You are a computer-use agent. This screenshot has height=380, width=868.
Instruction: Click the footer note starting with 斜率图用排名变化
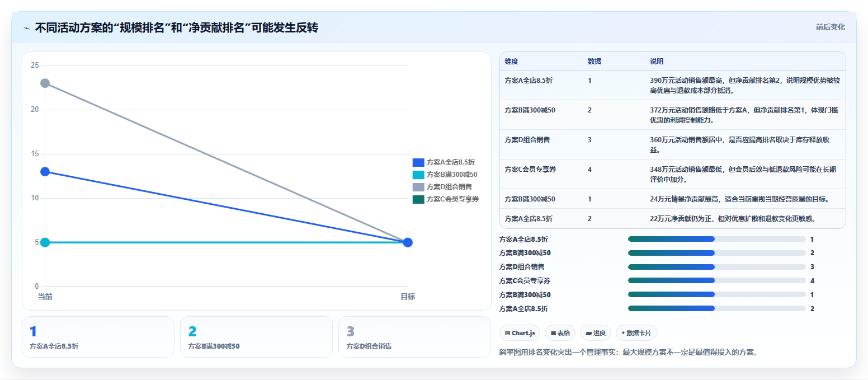629,352
